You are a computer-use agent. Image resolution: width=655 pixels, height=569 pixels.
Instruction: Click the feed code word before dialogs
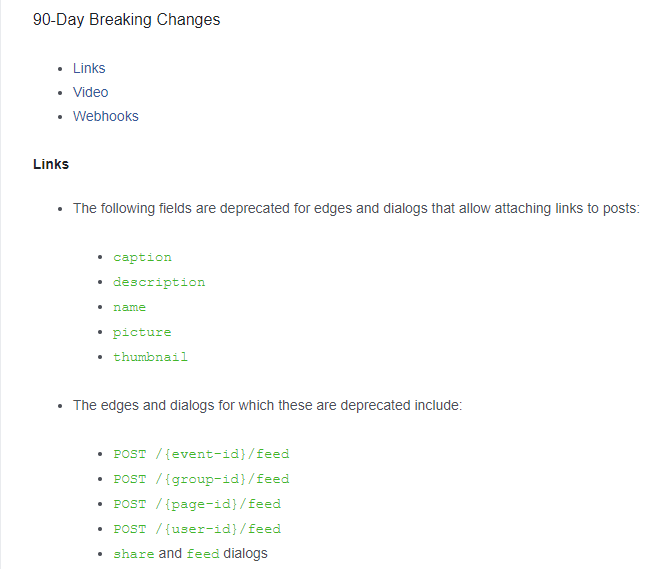[x=203, y=554]
